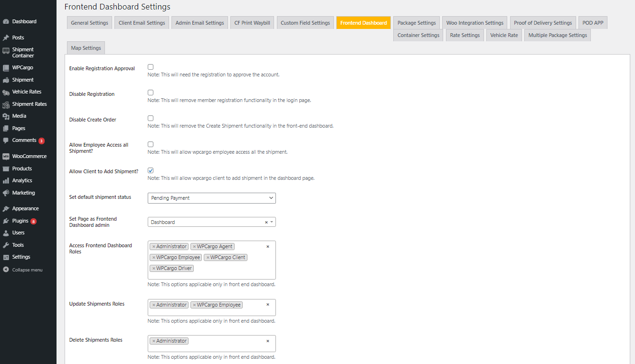The image size is (635, 364).
Task: Enable Registration Approval checkbox
Action: pyautogui.click(x=151, y=67)
